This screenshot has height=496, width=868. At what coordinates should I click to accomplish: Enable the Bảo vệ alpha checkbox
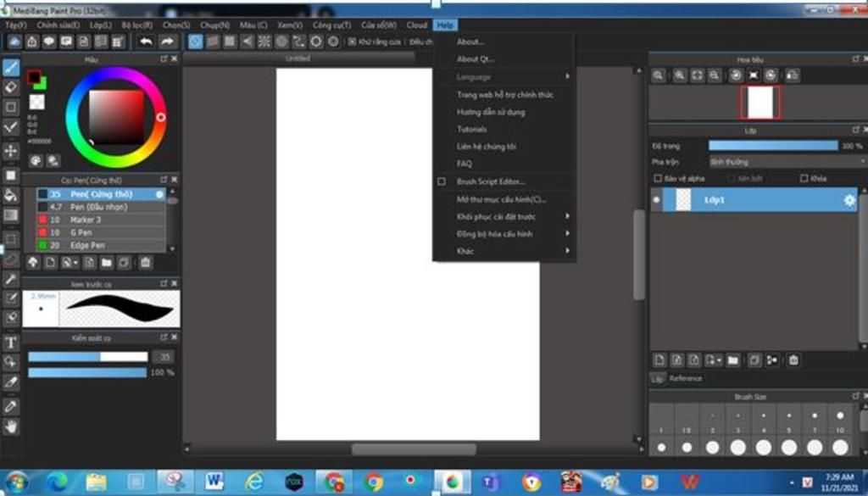(x=659, y=179)
